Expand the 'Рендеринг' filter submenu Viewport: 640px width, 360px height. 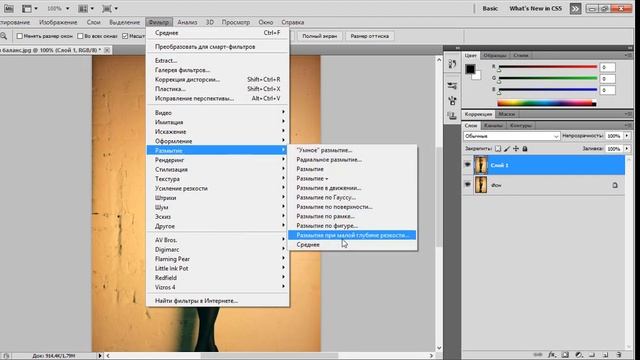tap(218, 160)
